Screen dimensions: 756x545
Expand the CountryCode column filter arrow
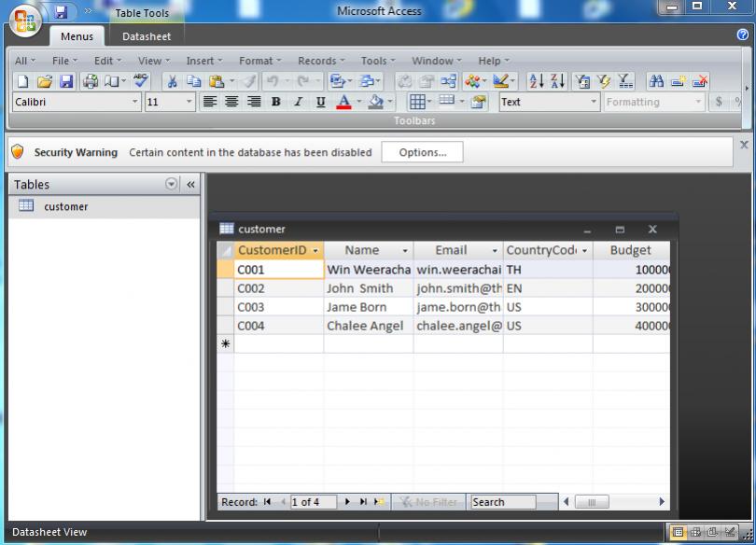tap(584, 251)
